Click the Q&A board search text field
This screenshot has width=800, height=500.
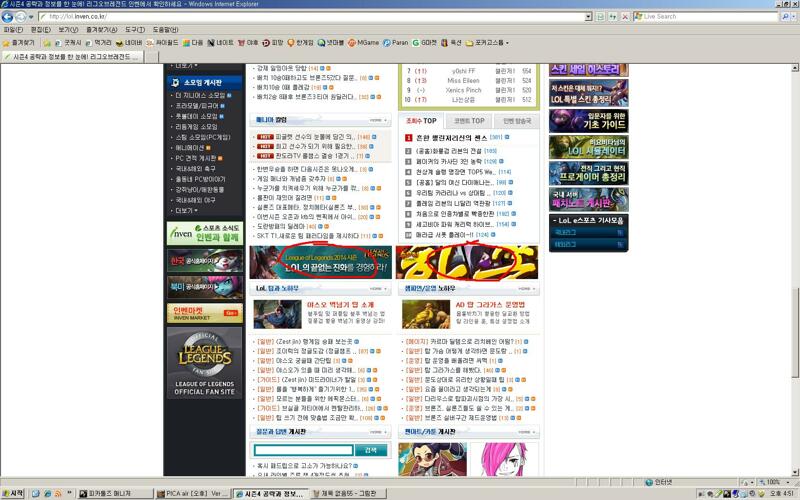click(304, 450)
